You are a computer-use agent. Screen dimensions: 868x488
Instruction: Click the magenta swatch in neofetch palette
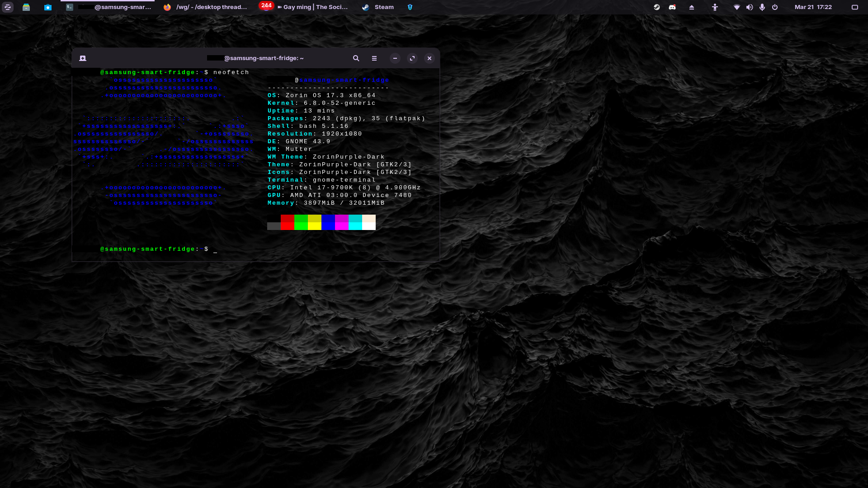click(x=342, y=222)
